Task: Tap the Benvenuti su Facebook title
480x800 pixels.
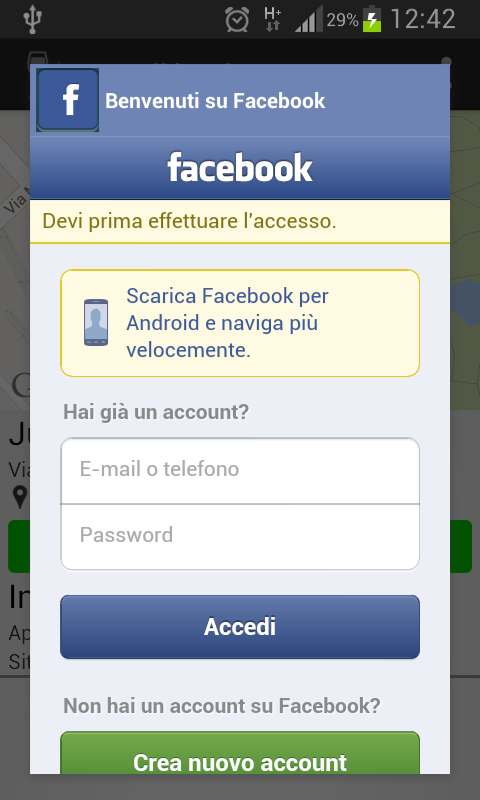Action: pyautogui.click(x=215, y=101)
